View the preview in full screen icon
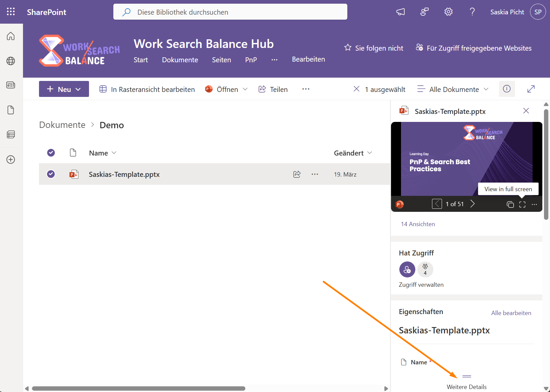This screenshot has height=392, width=550. point(522,204)
